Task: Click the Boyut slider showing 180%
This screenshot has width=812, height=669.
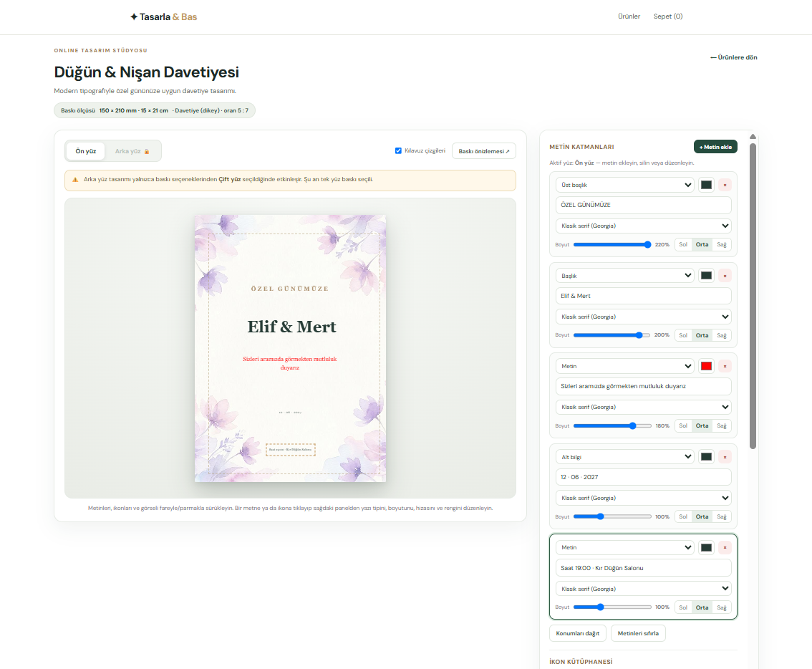Action: tap(612, 426)
